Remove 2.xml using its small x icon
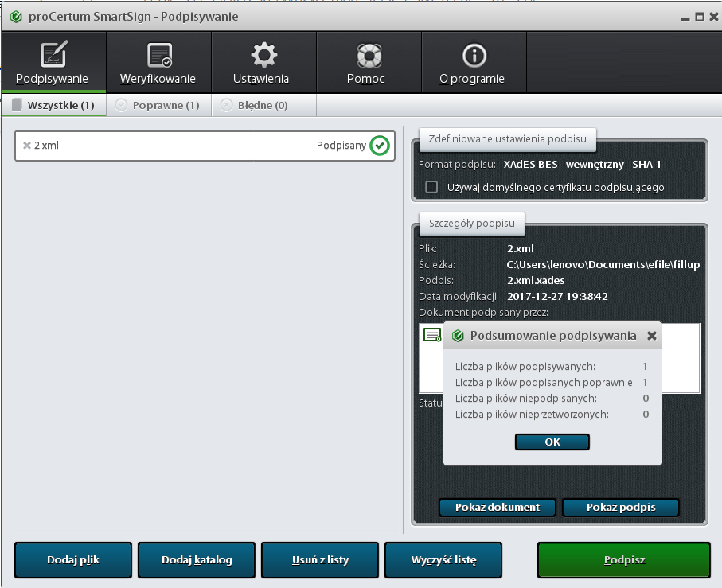The height and width of the screenshot is (588, 722). pyautogui.click(x=27, y=146)
